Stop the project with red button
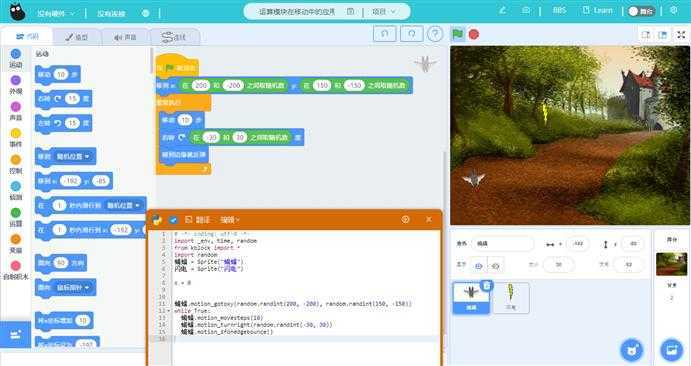 coord(474,34)
